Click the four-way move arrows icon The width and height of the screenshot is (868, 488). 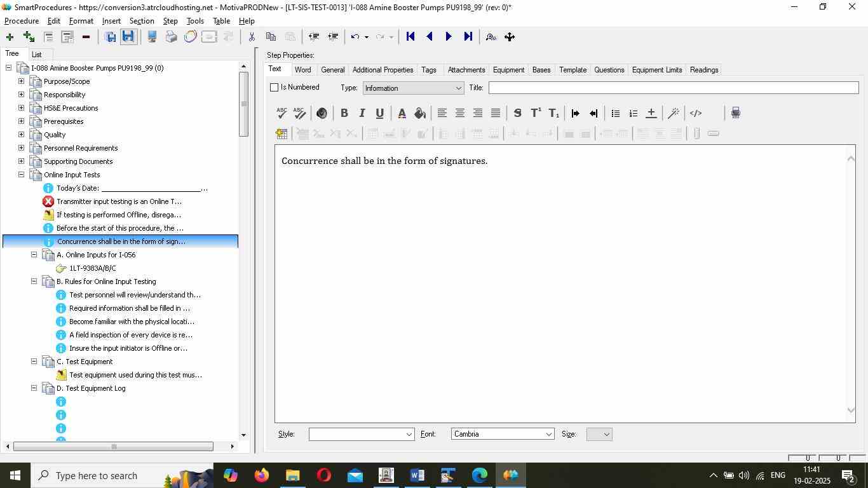pos(510,37)
